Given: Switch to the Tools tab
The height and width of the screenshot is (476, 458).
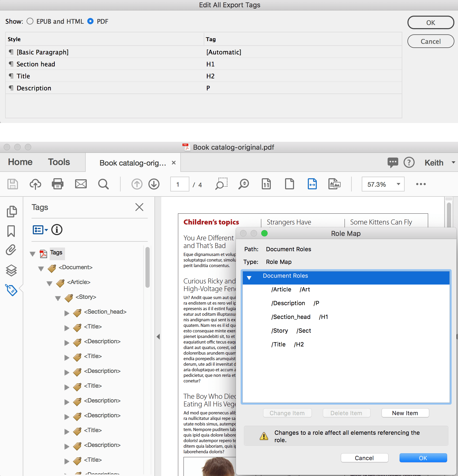Looking at the screenshot, I should pyautogui.click(x=58, y=162).
